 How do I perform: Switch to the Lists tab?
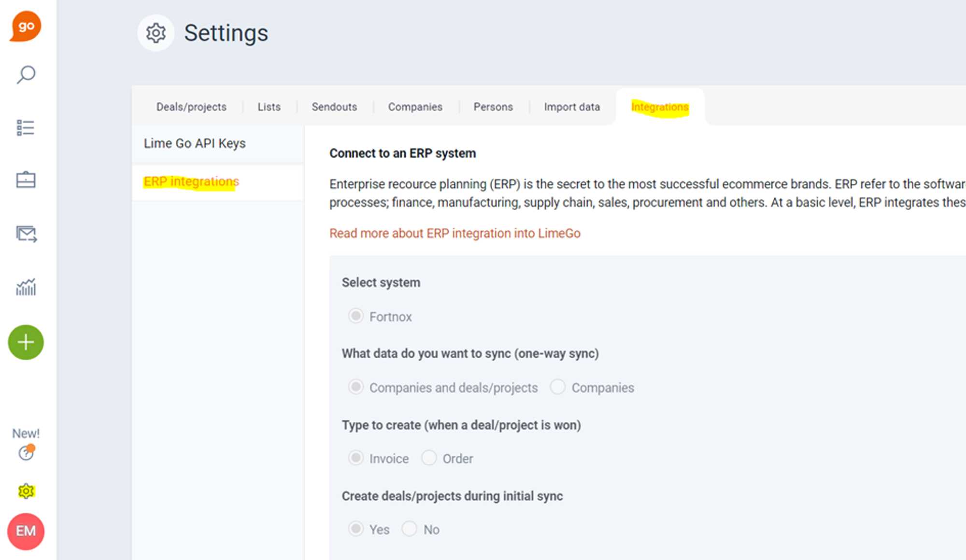[269, 107]
